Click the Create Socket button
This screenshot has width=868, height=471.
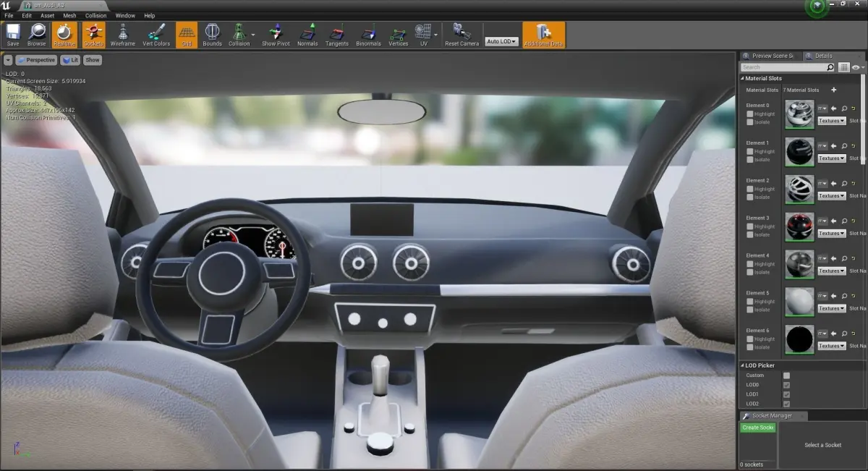pos(757,428)
